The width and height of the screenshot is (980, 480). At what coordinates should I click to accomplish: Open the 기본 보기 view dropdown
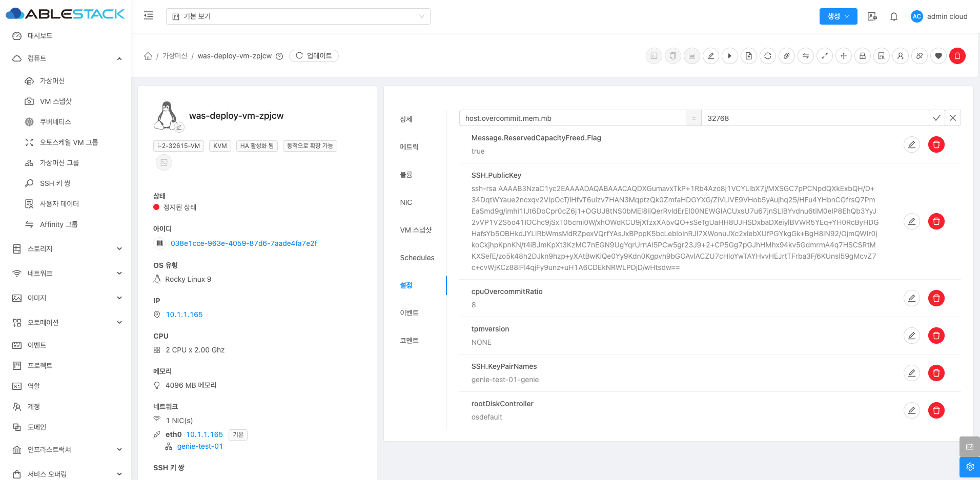(x=298, y=16)
